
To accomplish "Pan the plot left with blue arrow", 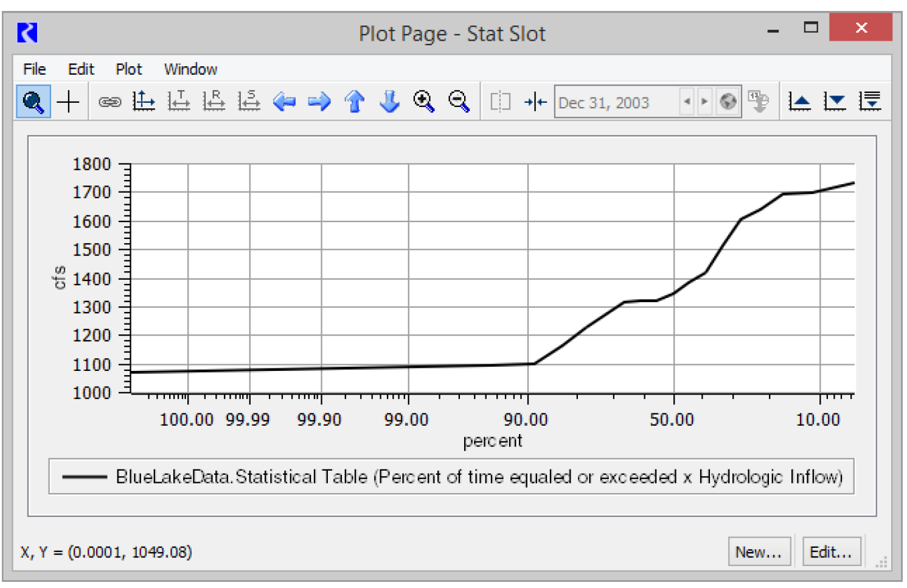I will click(x=284, y=102).
